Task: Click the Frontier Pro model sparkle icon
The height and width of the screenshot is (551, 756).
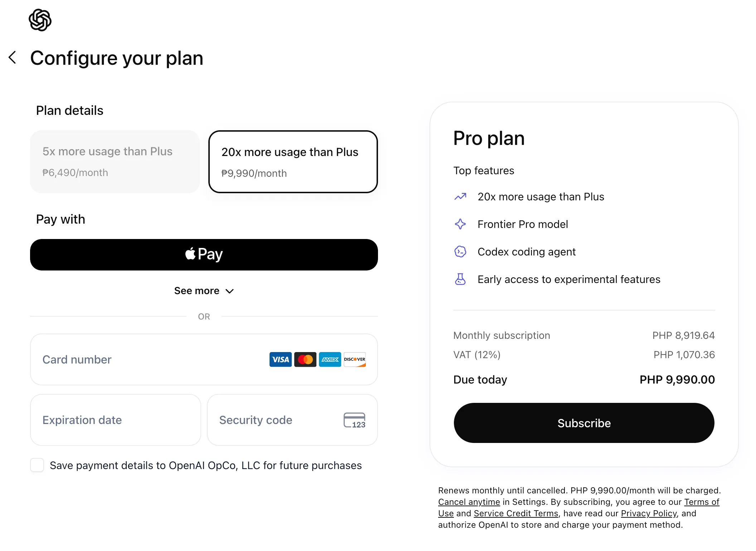Action: pyautogui.click(x=460, y=224)
